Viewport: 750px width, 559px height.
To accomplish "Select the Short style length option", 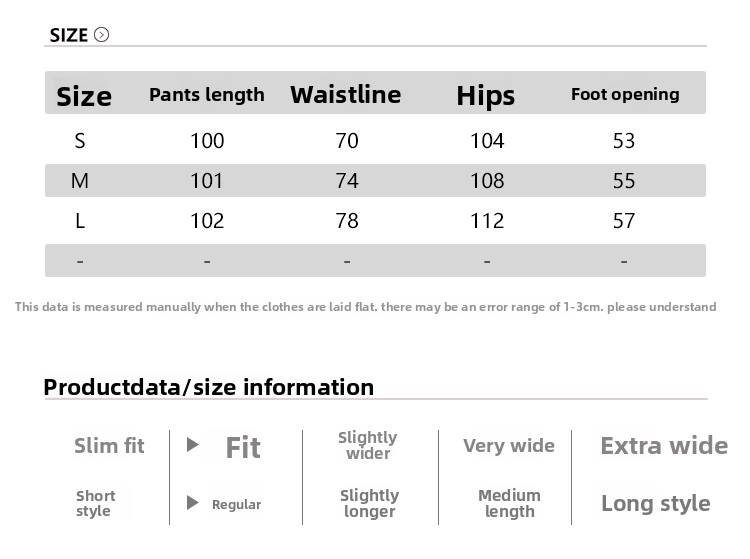I will [x=95, y=503].
